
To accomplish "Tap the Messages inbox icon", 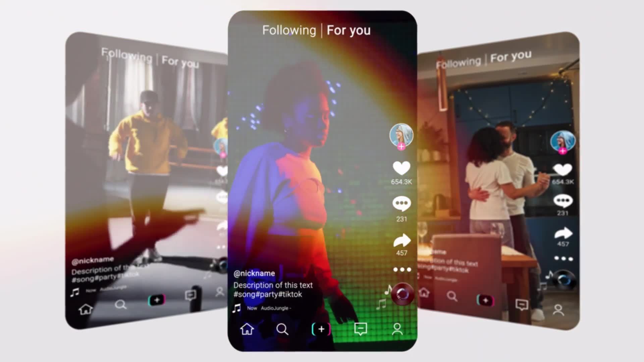I will (360, 329).
